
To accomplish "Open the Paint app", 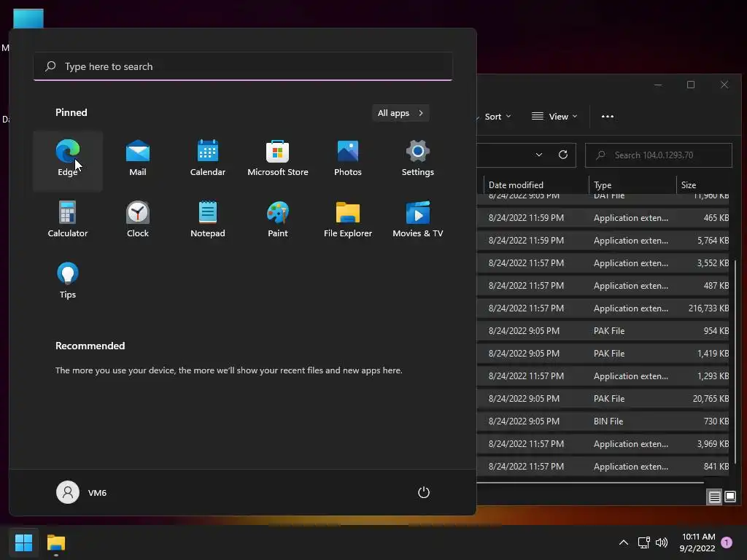I will click(278, 220).
